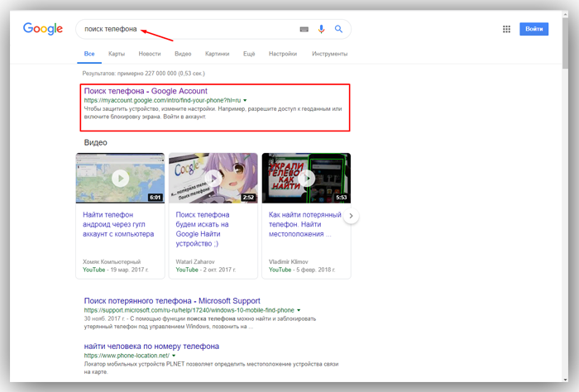579x392 pixels.
Task: Expand dropdown arrow next to support.microsoft.com URL
Action: click(x=299, y=310)
